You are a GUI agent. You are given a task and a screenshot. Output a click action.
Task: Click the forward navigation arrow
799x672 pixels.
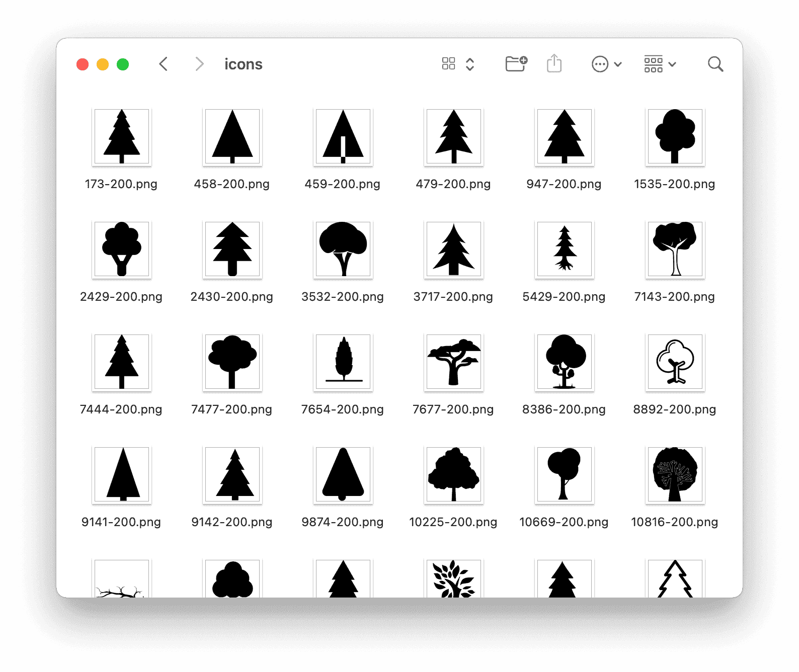coord(199,64)
